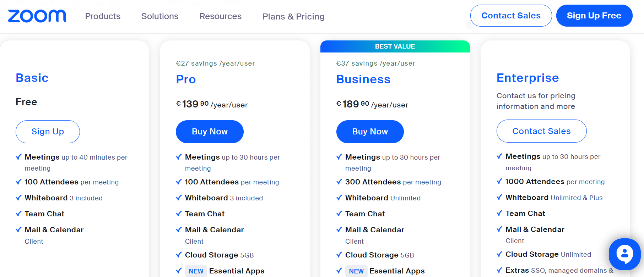Click 'Cloud Storage Unlimited' in Enterprise
Screen dimensions: 644x277
548,254
